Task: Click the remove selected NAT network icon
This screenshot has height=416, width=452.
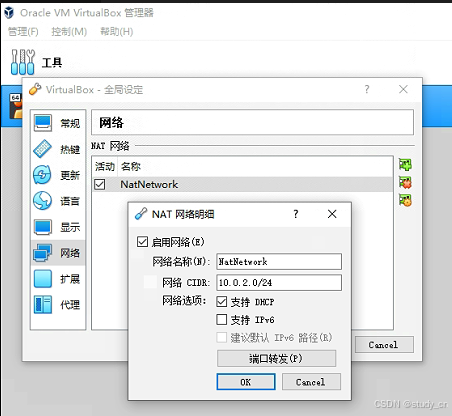Action: pyautogui.click(x=405, y=182)
